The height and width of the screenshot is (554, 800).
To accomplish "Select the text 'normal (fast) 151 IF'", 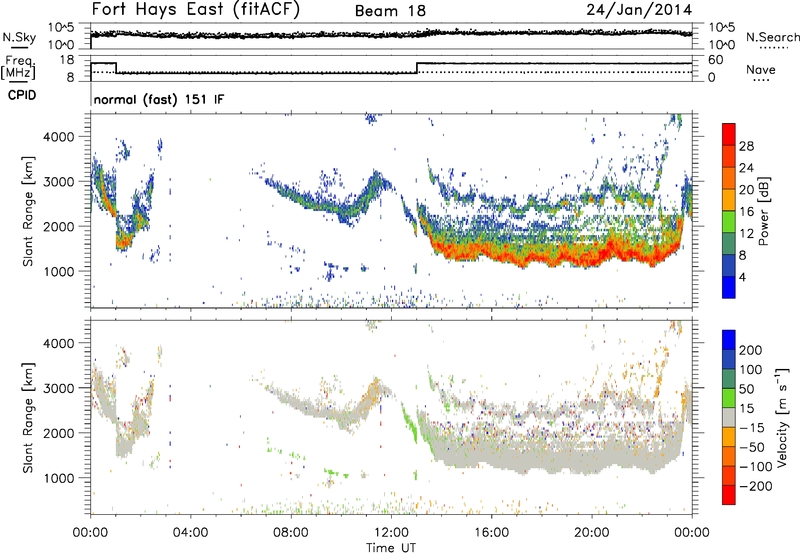I will pyautogui.click(x=159, y=100).
